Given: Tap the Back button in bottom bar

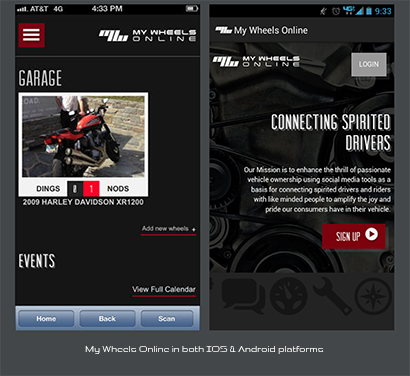Looking at the screenshot, I should tap(107, 319).
